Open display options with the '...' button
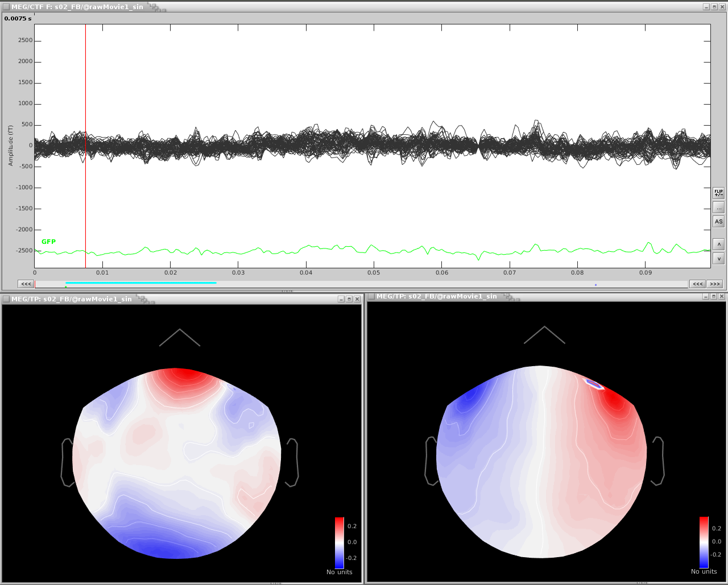 [718, 208]
